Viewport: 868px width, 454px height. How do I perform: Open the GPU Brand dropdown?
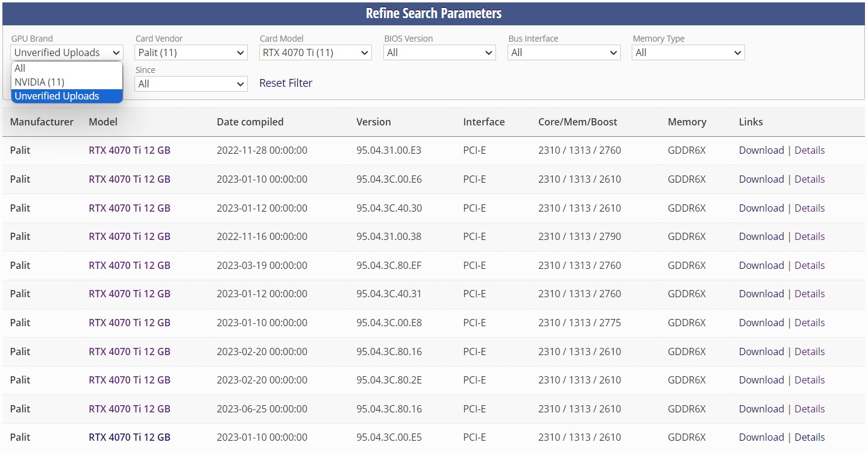[67, 52]
